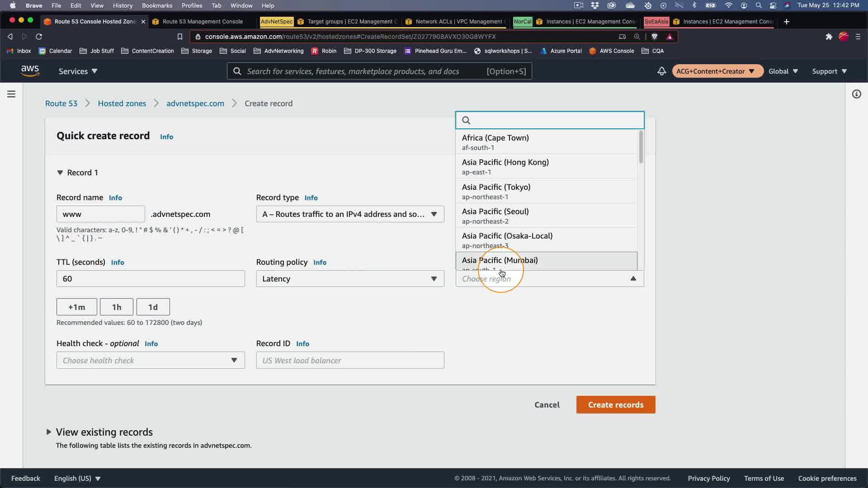Open the browser extensions puzzle icon

click(829, 37)
